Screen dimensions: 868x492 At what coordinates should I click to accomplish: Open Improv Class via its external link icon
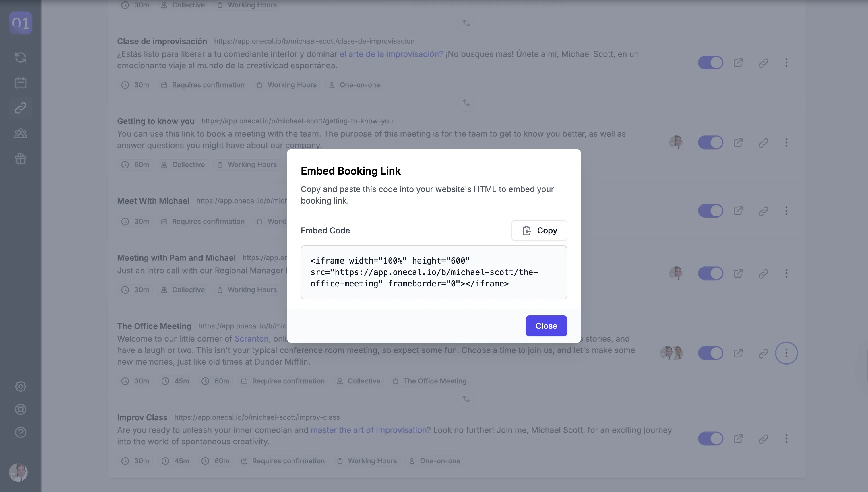click(738, 438)
